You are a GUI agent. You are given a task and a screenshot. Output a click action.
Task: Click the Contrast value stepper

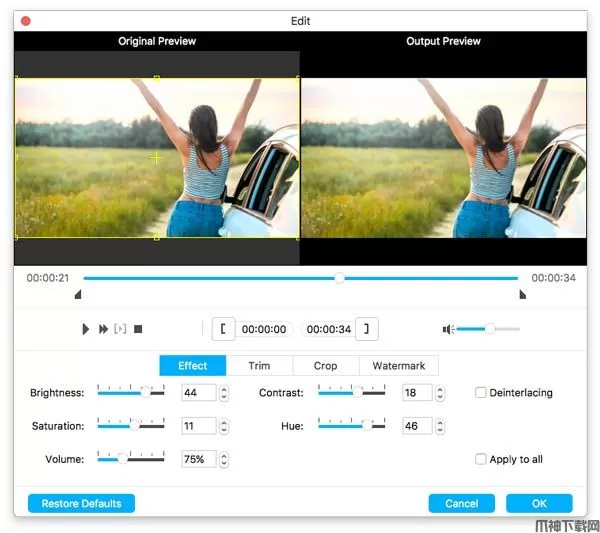pos(441,393)
